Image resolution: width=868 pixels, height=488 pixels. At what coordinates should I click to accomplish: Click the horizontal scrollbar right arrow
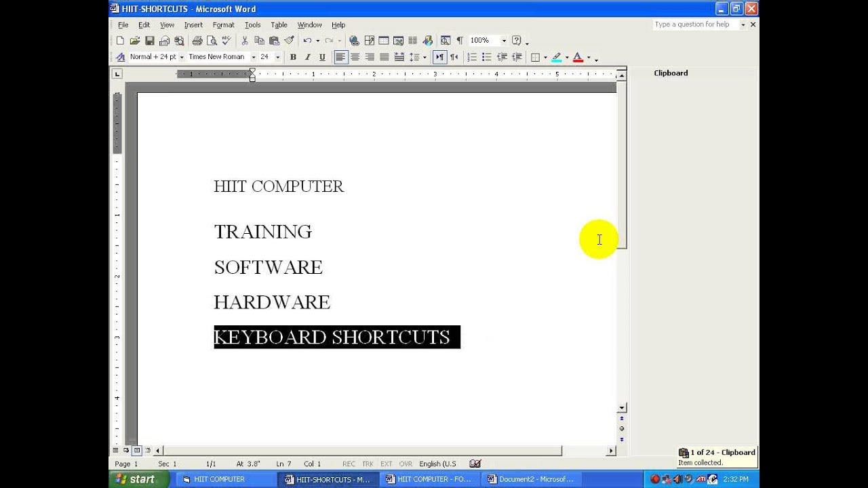click(x=611, y=451)
